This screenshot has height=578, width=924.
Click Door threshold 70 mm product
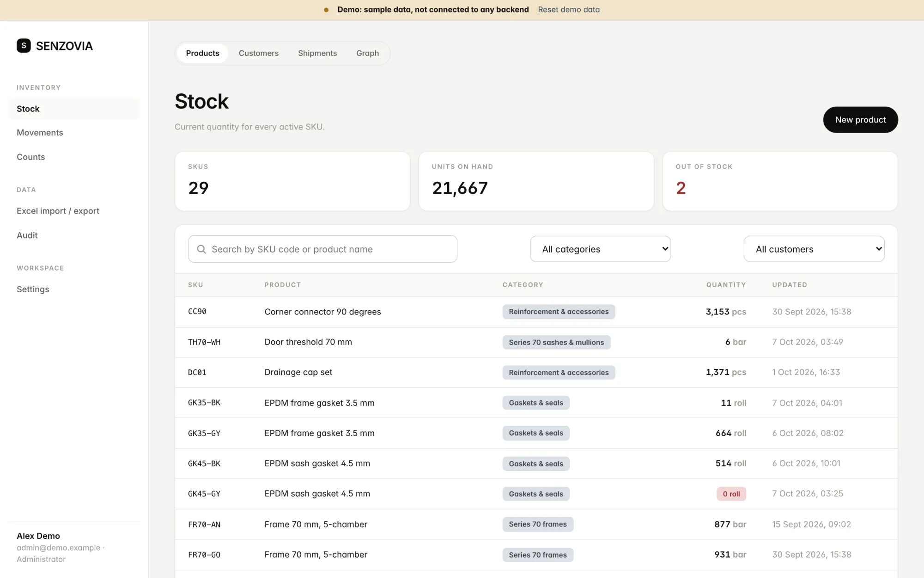pyautogui.click(x=308, y=342)
